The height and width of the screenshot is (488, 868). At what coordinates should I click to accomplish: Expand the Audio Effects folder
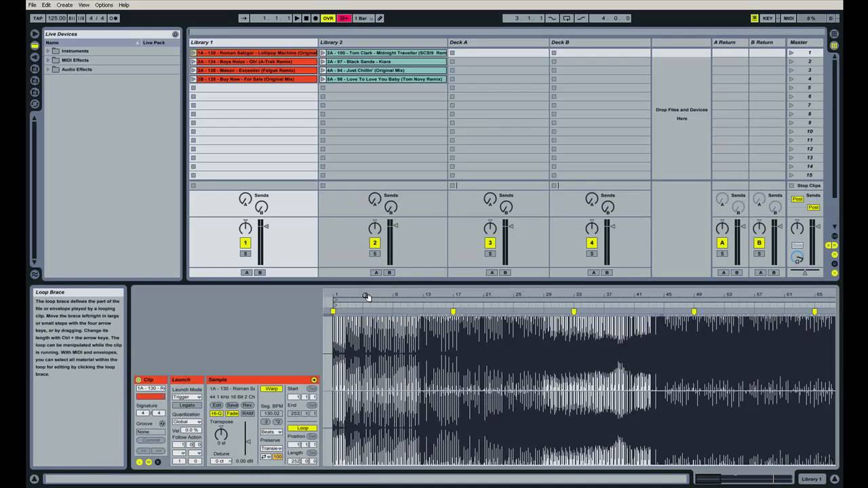pos(48,69)
